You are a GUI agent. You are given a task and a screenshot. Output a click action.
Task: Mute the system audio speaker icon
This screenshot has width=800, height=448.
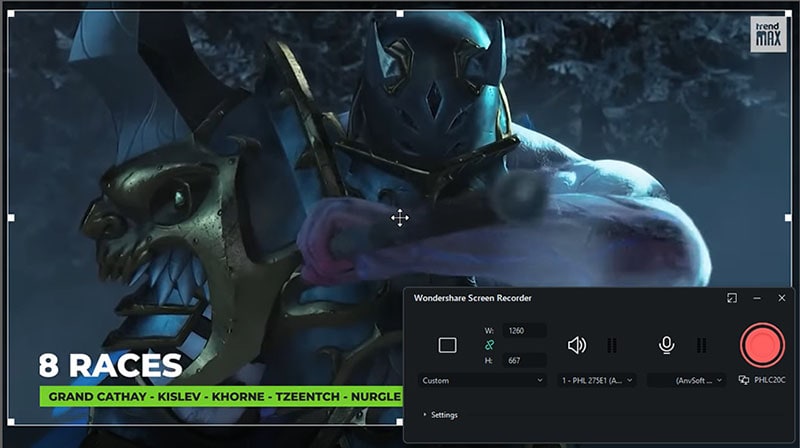tap(577, 345)
